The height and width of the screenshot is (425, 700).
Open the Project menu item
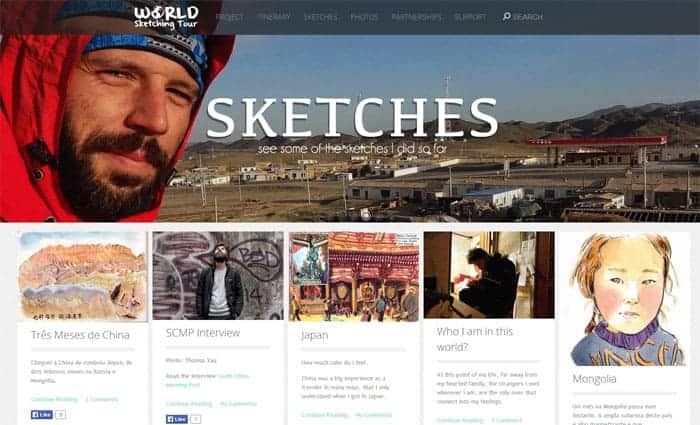[x=229, y=17]
